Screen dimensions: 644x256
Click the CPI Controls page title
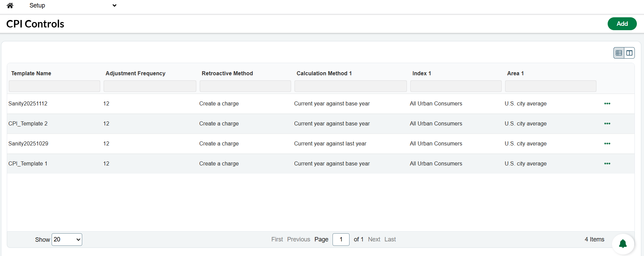pyautogui.click(x=35, y=24)
